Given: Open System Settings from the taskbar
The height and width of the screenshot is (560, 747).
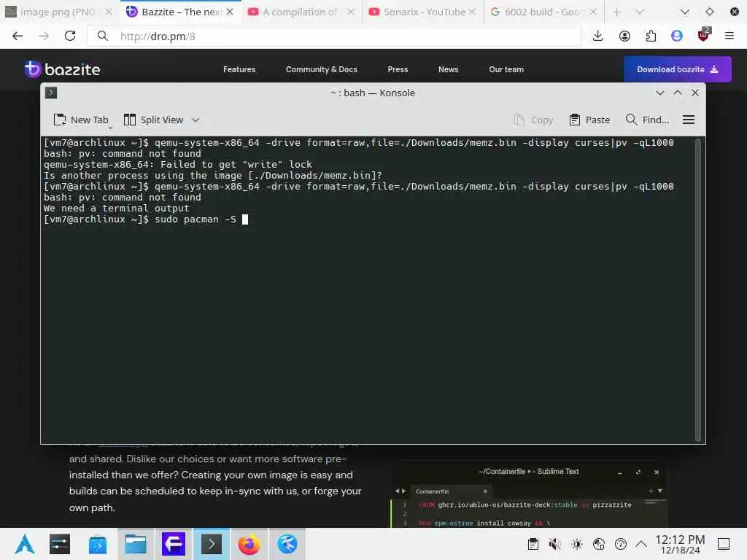Looking at the screenshot, I should [60, 544].
